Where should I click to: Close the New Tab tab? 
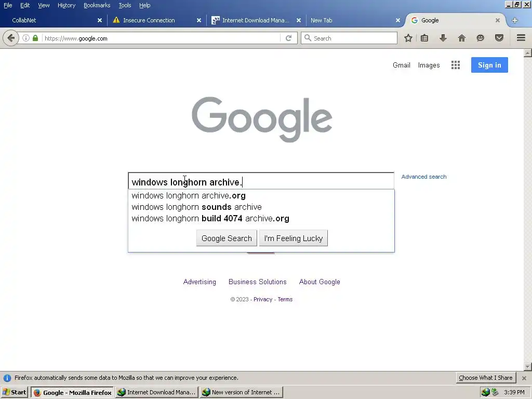[x=398, y=20]
